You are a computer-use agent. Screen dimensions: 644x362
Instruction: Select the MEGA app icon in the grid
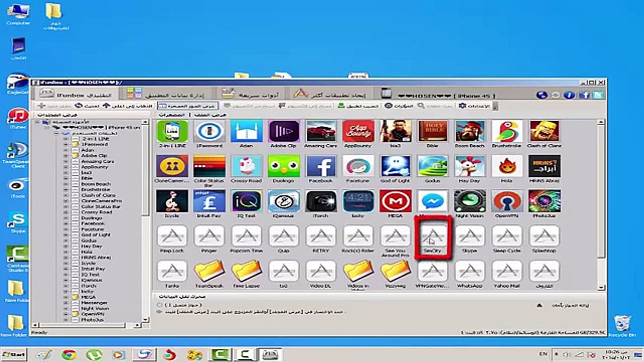(395, 201)
